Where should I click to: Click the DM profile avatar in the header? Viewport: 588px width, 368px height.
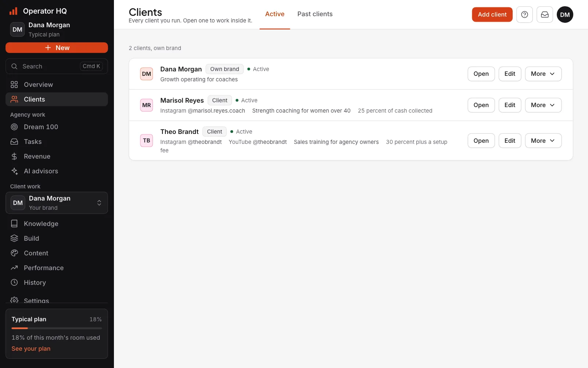(x=565, y=15)
